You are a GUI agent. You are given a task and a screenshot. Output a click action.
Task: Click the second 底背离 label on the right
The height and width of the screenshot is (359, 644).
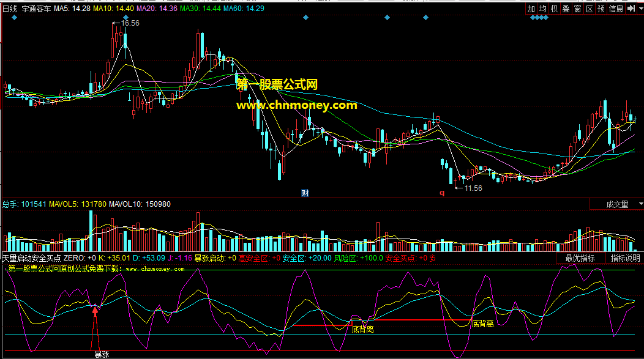point(482,324)
